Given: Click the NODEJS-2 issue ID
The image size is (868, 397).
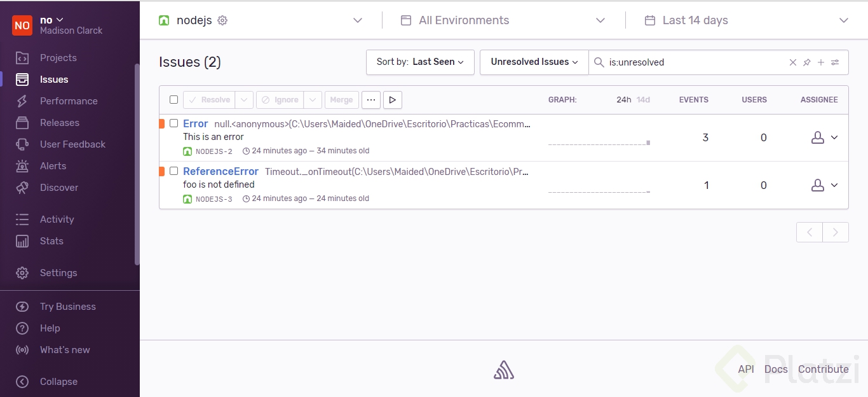Looking at the screenshot, I should (x=214, y=151).
